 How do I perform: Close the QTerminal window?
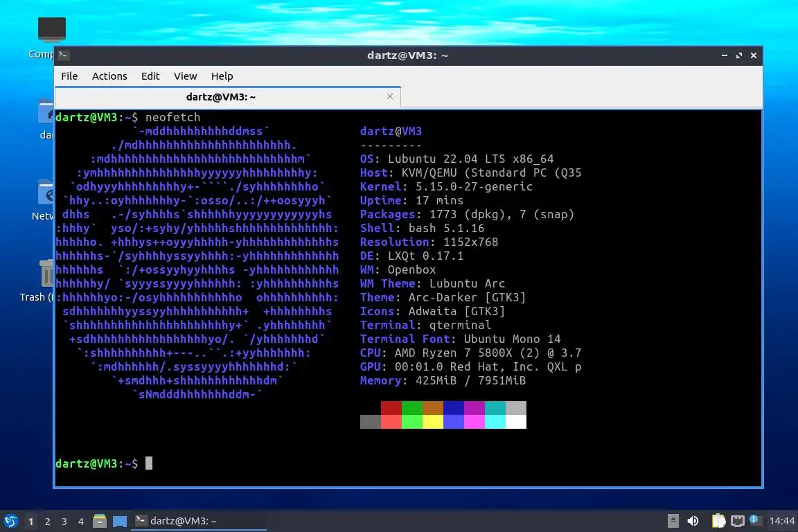[x=754, y=55]
